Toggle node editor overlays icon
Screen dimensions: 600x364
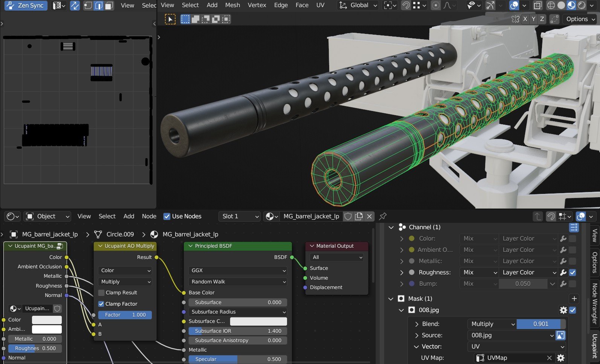pos(581,216)
